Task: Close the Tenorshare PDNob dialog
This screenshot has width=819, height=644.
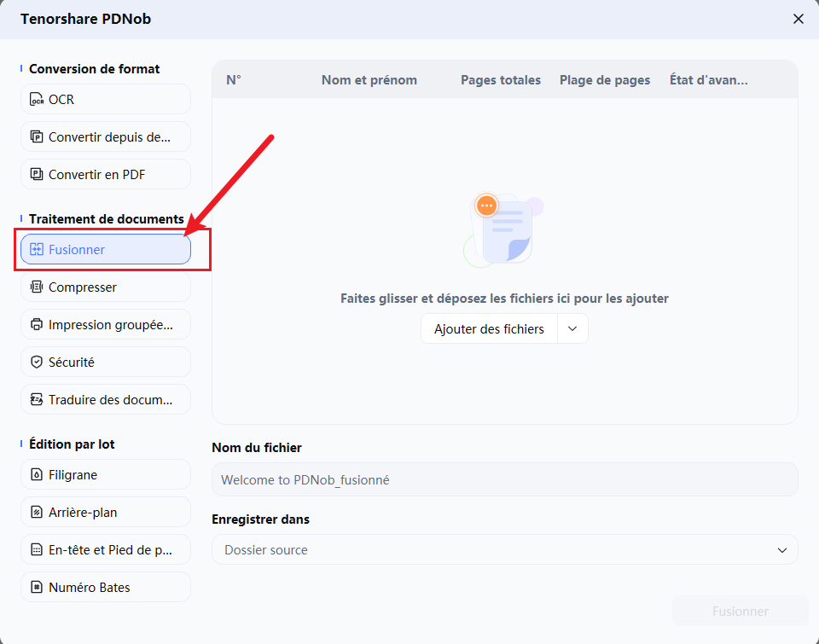Action: pos(799,19)
